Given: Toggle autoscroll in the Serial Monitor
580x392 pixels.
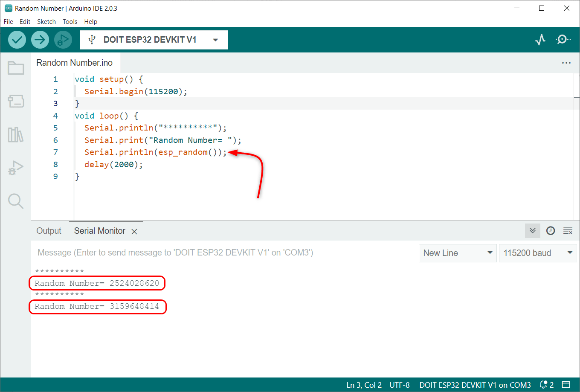Looking at the screenshot, I should point(532,231).
